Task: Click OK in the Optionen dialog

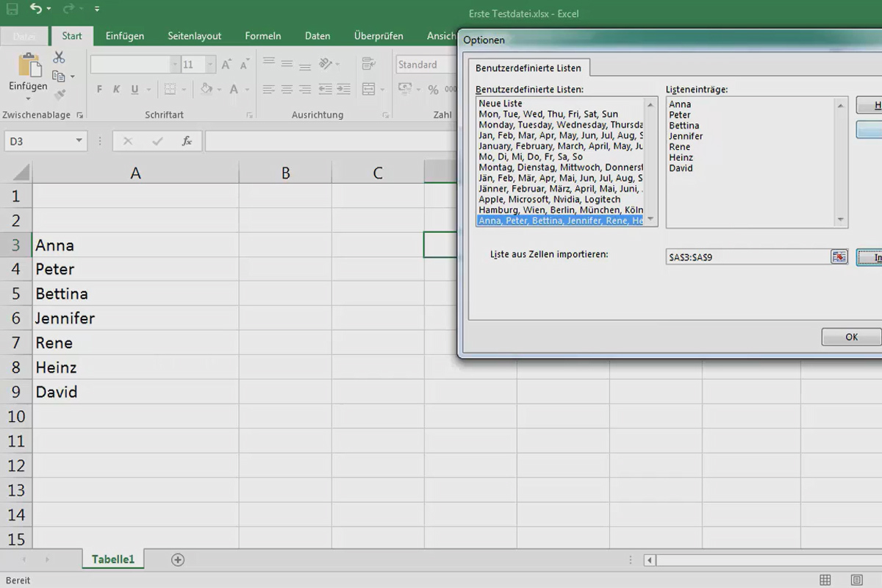Action: pyautogui.click(x=851, y=337)
